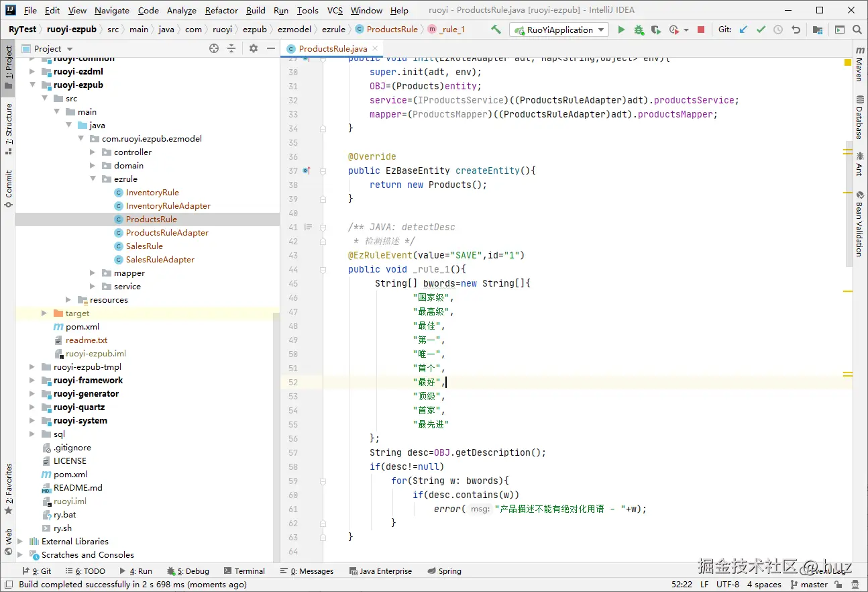Open Search Everywhere magnifier icon
868x592 pixels.
tap(857, 30)
